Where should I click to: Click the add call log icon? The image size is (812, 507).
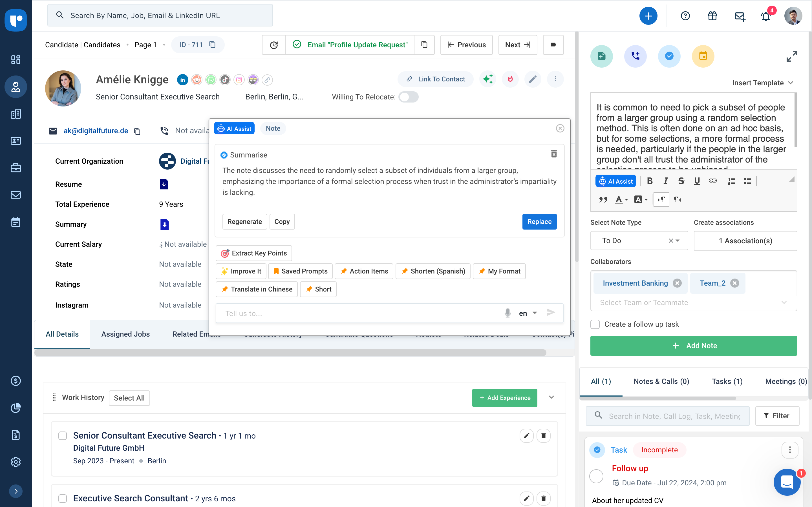tap(635, 56)
